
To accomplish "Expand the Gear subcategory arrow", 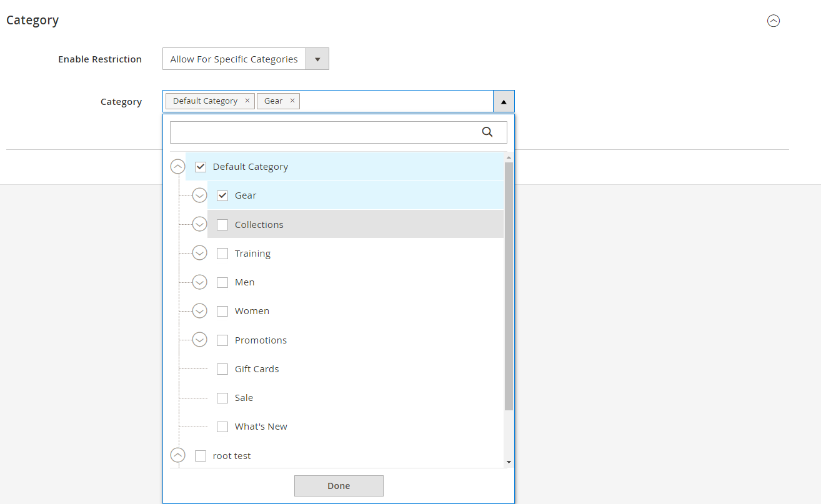I will pyautogui.click(x=199, y=195).
